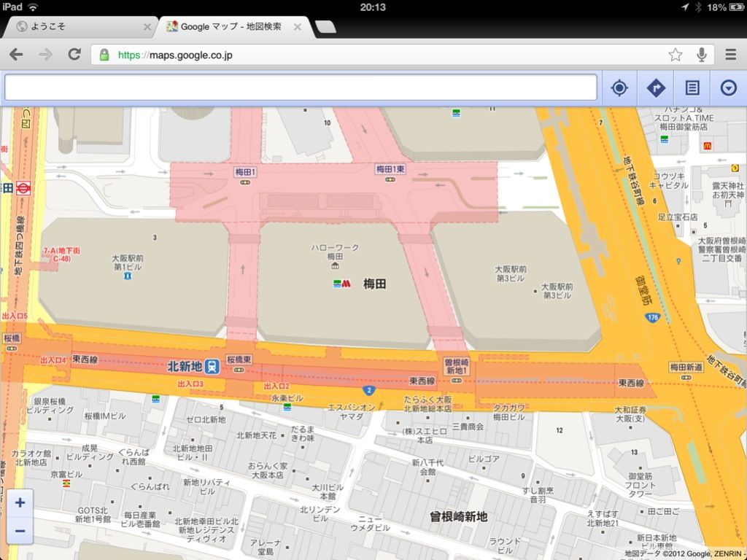Tap the 御堂筋 road label
This screenshot has width=747, height=560.
[x=645, y=290]
